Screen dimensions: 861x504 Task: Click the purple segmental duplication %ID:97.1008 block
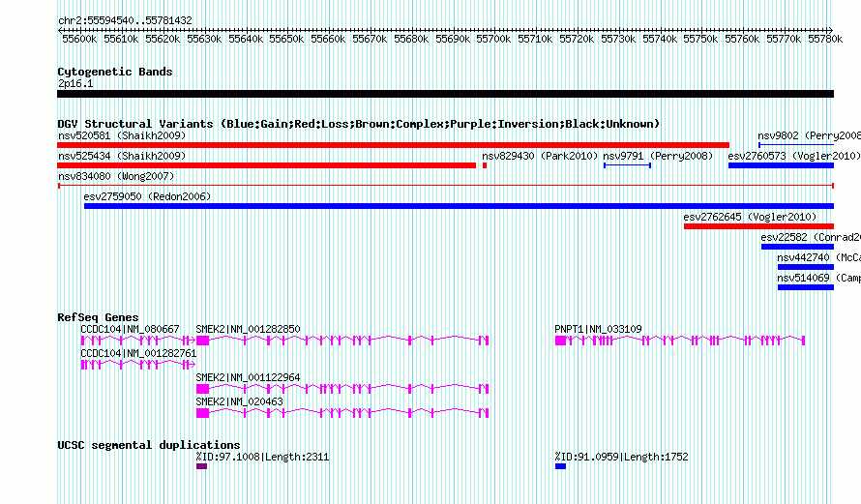click(x=201, y=466)
